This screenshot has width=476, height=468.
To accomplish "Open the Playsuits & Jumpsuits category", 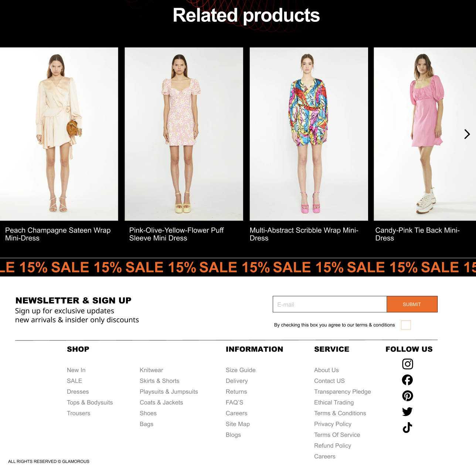I will point(169,391).
